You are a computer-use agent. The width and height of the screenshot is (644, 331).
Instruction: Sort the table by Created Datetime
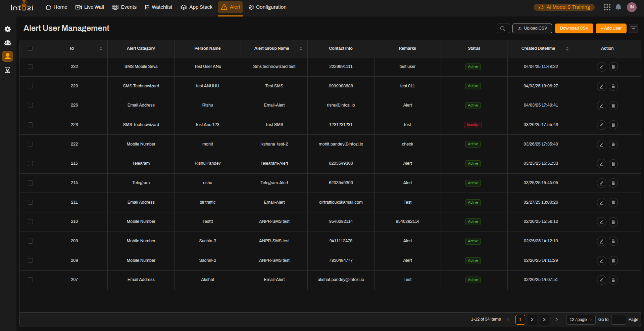click(x=567, y=48)
